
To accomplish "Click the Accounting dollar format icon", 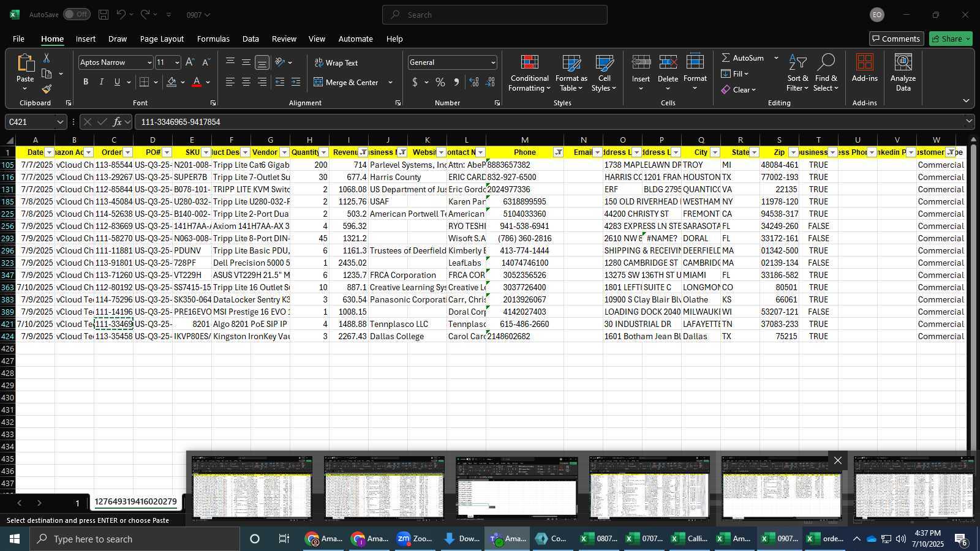I will [x=415, y=82].
